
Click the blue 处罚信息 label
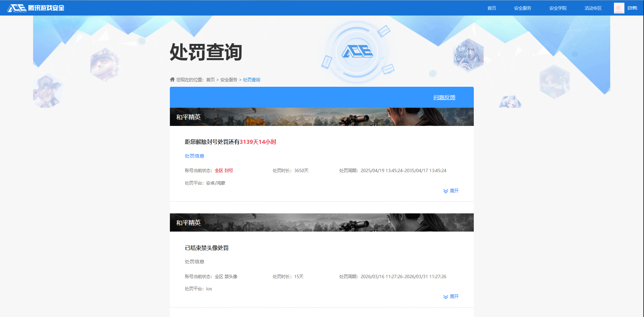click(195, 156)
